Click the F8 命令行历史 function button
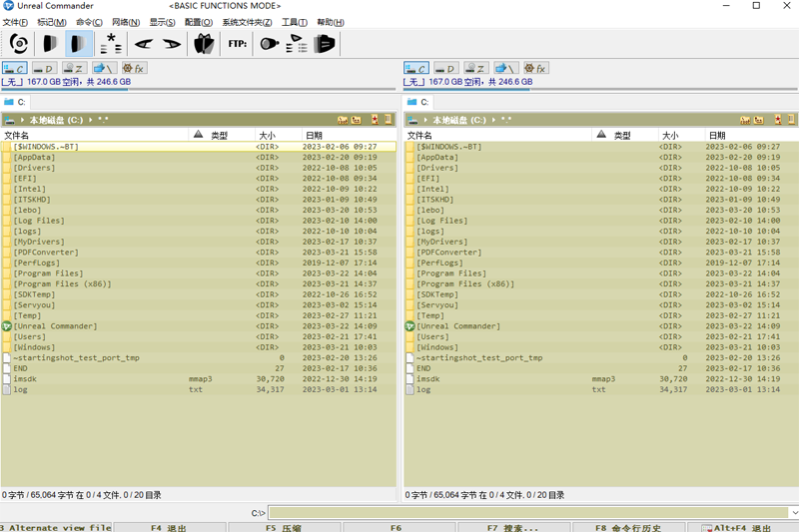This screenshot has width=799, height=532. coord(629,527)
